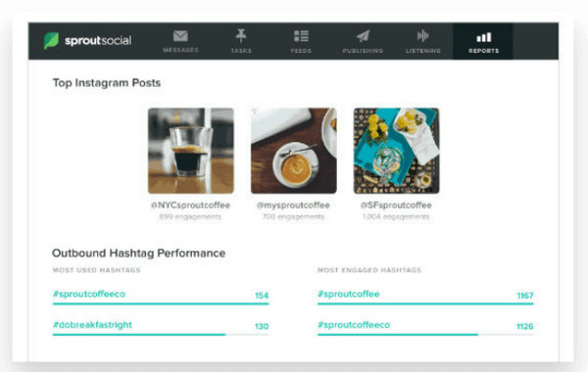This screenshot has height=372, width=588.
Task: Click the sproutsocial wordmark
Action: click(98, 40)
